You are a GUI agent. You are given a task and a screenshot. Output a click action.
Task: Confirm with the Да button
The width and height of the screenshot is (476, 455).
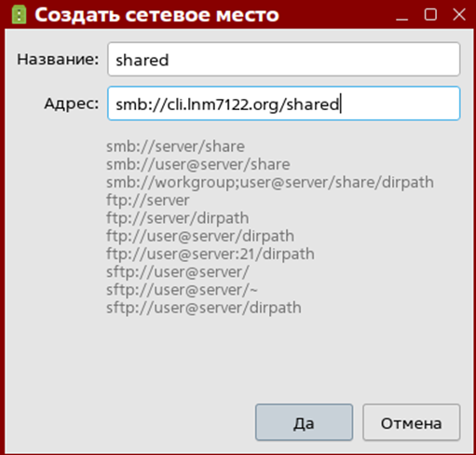(x=304, y=422)
